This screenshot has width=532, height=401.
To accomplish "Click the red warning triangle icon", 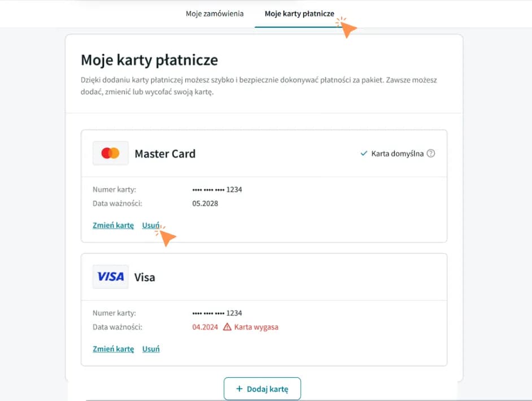I will click(x=227, y=327).
